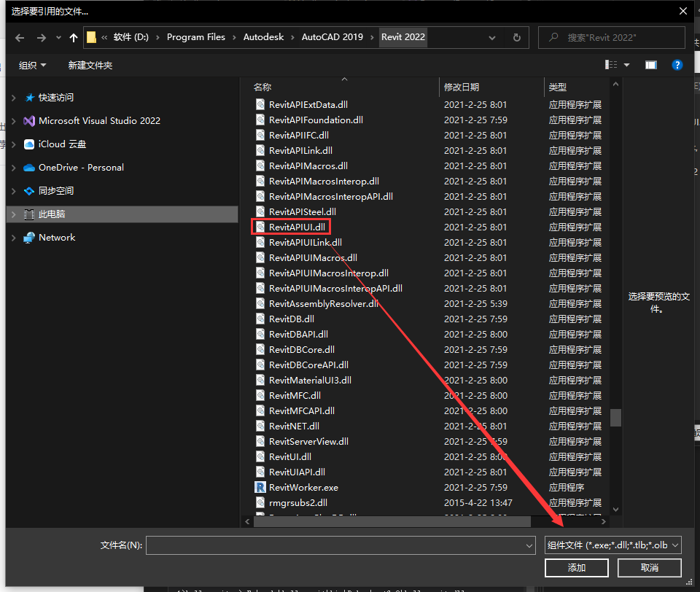Click the RevitDB.dll file icon
This screenshot has width=700, height=592.
[260, 319]
